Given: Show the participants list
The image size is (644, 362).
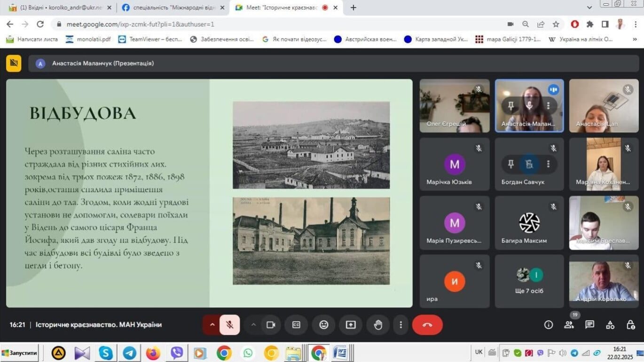Looking at the screenshot, I should (x=569, y=325).
